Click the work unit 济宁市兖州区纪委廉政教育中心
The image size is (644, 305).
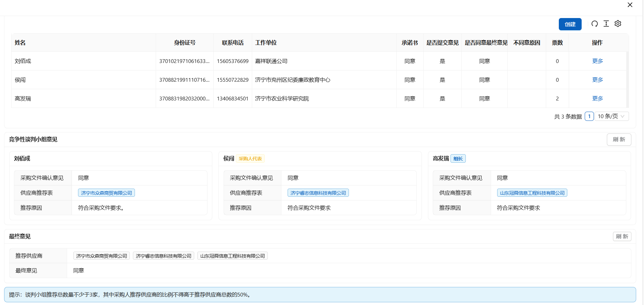[x=293, y=80]
